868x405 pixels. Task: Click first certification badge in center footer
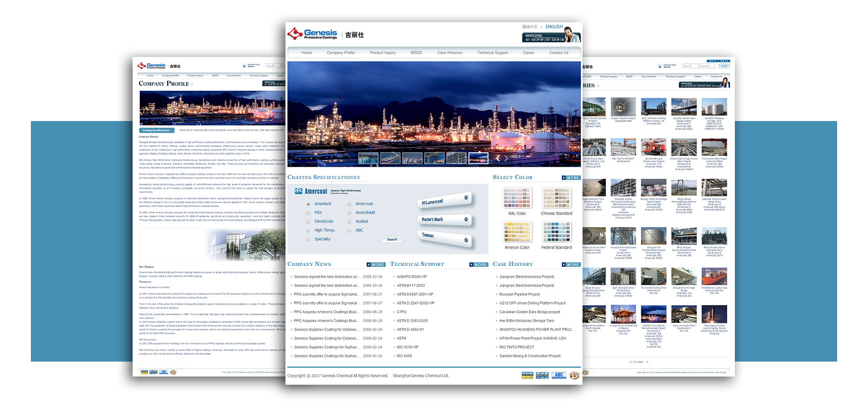(x=528, y=375)
